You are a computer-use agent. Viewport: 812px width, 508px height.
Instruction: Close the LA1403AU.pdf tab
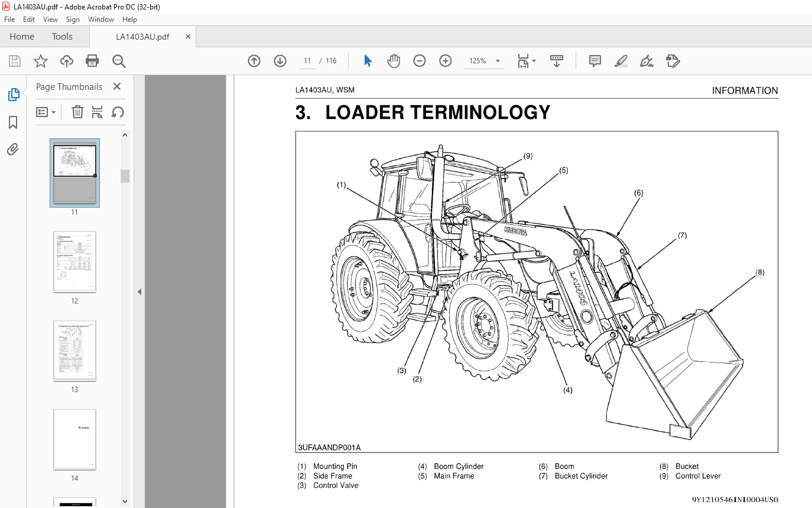(x=189, y=37)
